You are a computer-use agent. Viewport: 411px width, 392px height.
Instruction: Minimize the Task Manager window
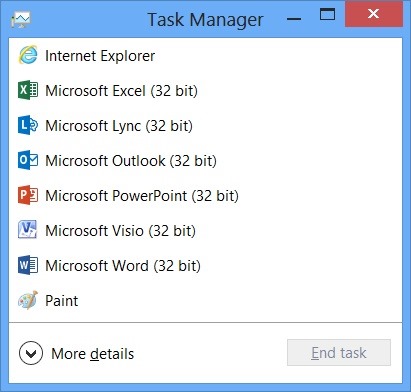pyautogui.click(x=294, y=19)
